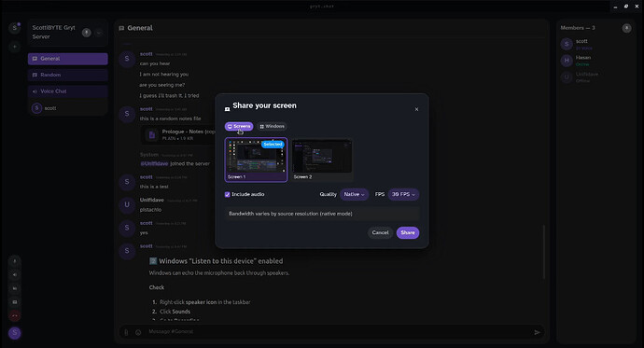Click the pin icon beside server name

(86, 33)
